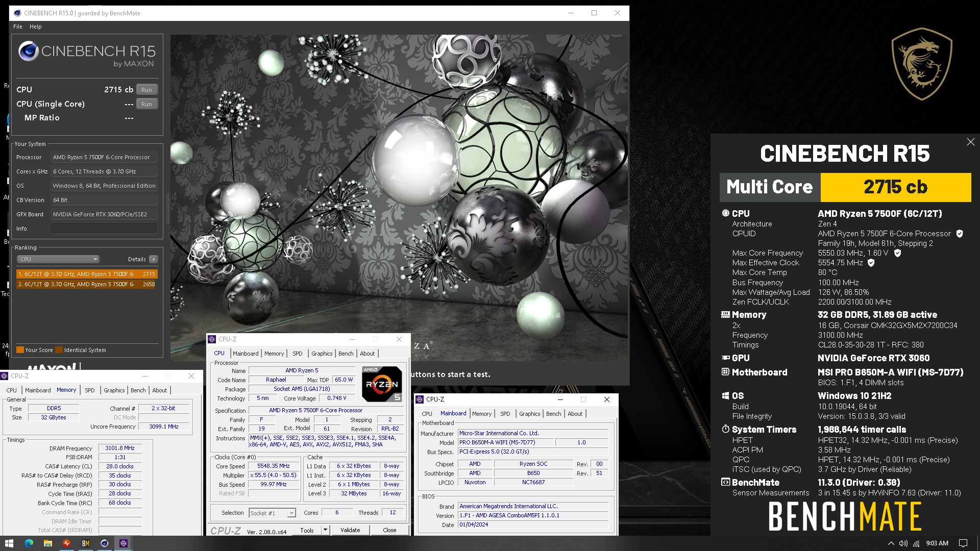Click the BENCHMATE logo at panel bottom
Image resolution: width=980 pixels, height=551 pixels.
(845, 516)
